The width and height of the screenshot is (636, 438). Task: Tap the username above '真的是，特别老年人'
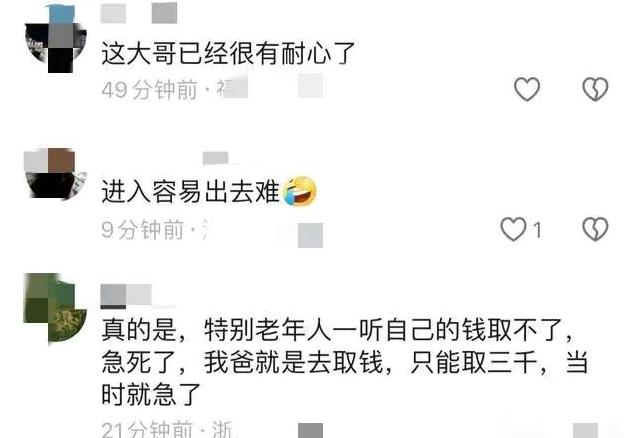click(x=126, y=295)
